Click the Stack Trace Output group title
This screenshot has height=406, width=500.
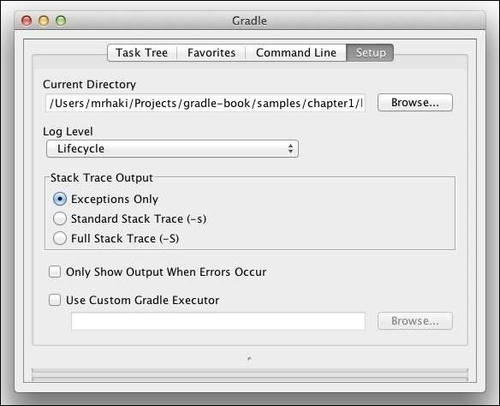coord(102,178)
